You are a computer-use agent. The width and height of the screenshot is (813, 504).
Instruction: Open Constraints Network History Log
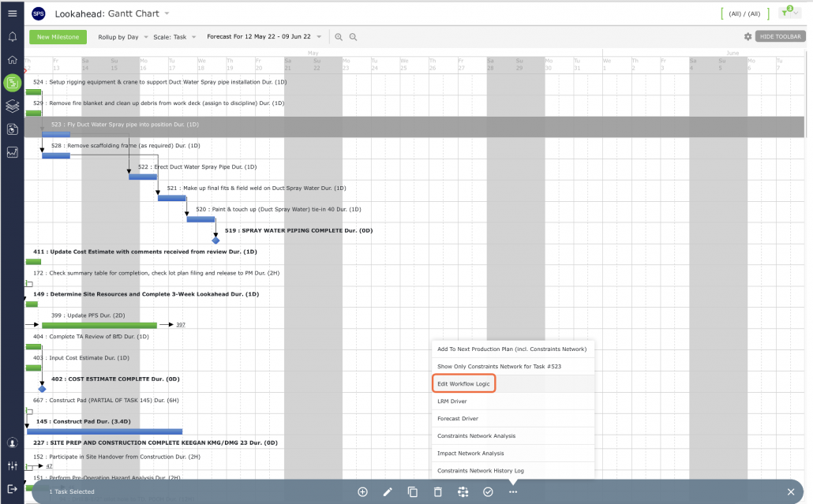click(x=512, y=471)
